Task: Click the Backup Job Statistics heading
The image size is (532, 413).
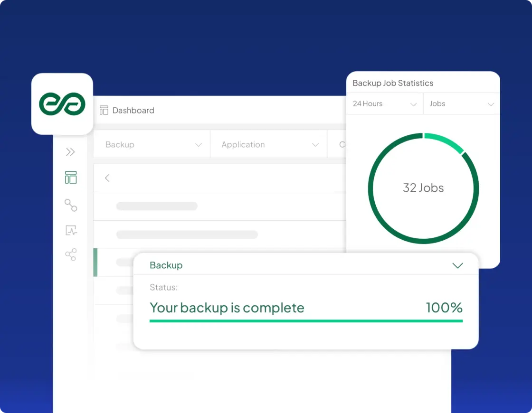Action: [392, 83]
